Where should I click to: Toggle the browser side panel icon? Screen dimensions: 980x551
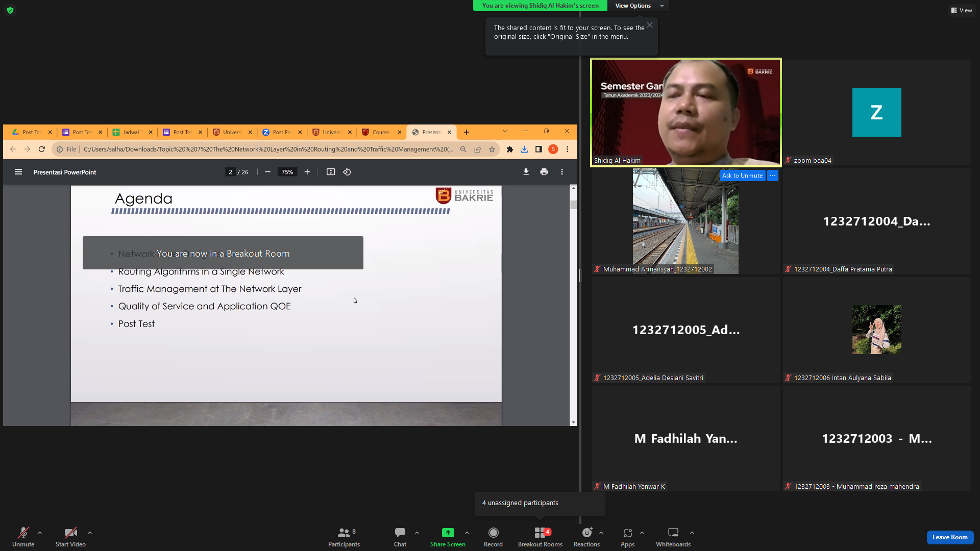538,149
